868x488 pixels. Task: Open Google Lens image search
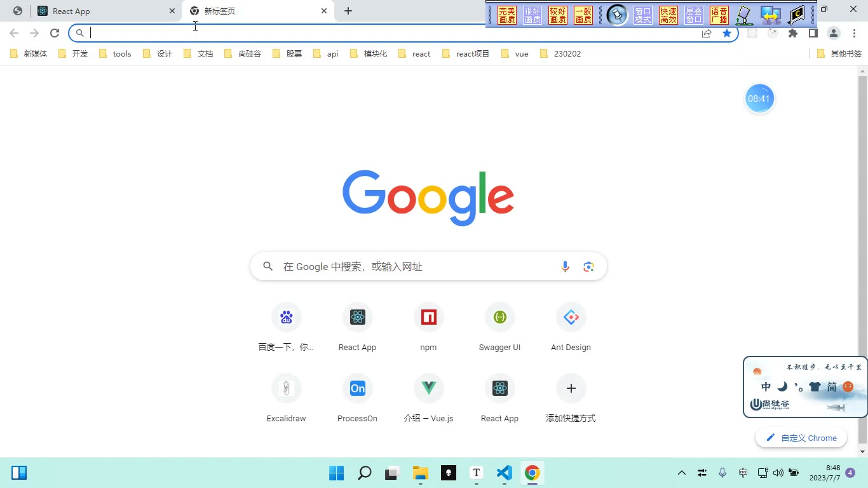(588, 267)
